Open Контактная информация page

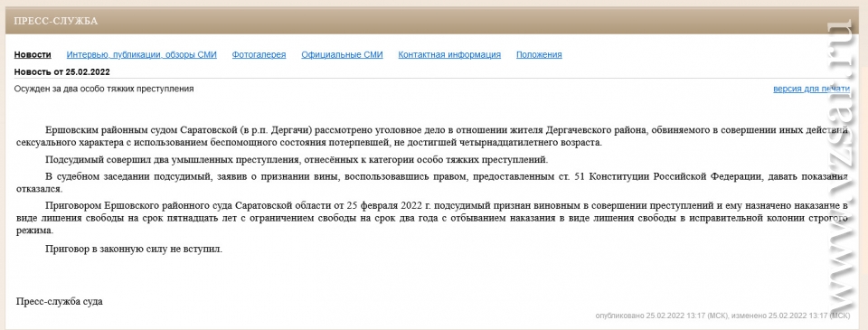[x=449, y=54]
